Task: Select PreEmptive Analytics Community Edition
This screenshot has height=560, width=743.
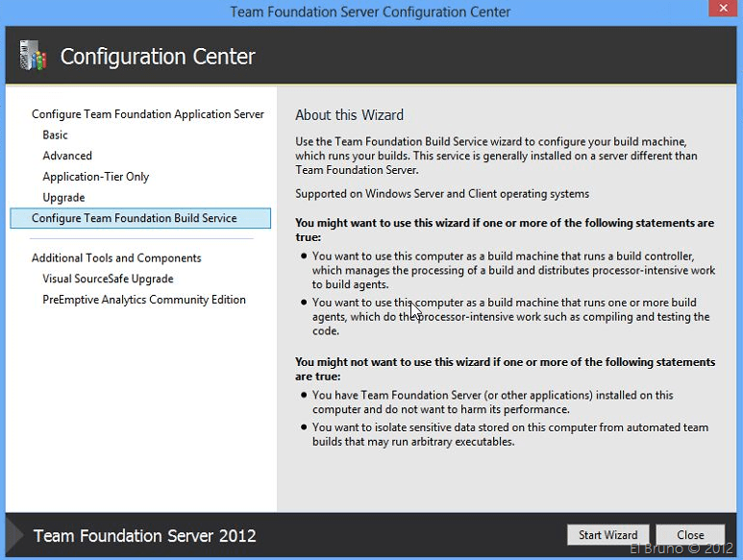Action: point(144,300)
